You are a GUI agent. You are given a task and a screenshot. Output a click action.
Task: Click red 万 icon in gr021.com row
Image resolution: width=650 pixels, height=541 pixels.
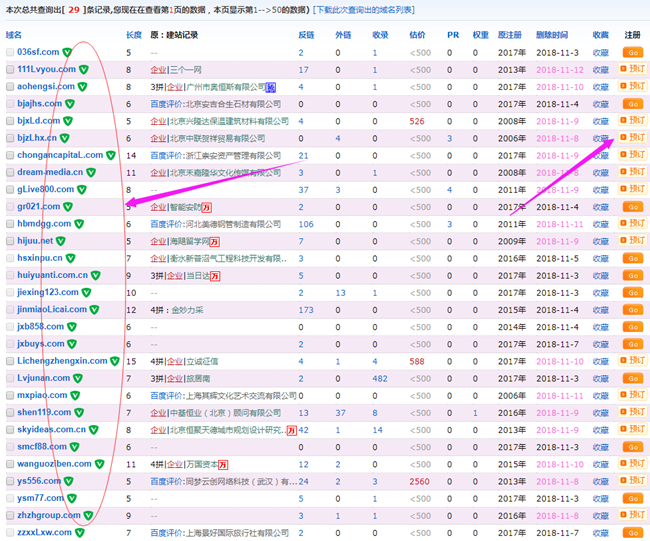(x=209, y=207)
